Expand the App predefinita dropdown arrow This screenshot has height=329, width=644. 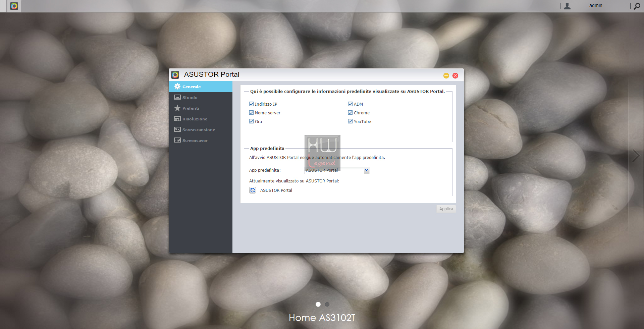pyautogui.click(x=367, y=170)
